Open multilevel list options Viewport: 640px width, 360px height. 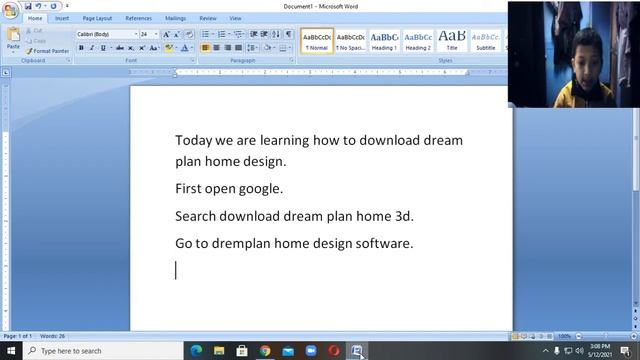[x=238, y=34]
